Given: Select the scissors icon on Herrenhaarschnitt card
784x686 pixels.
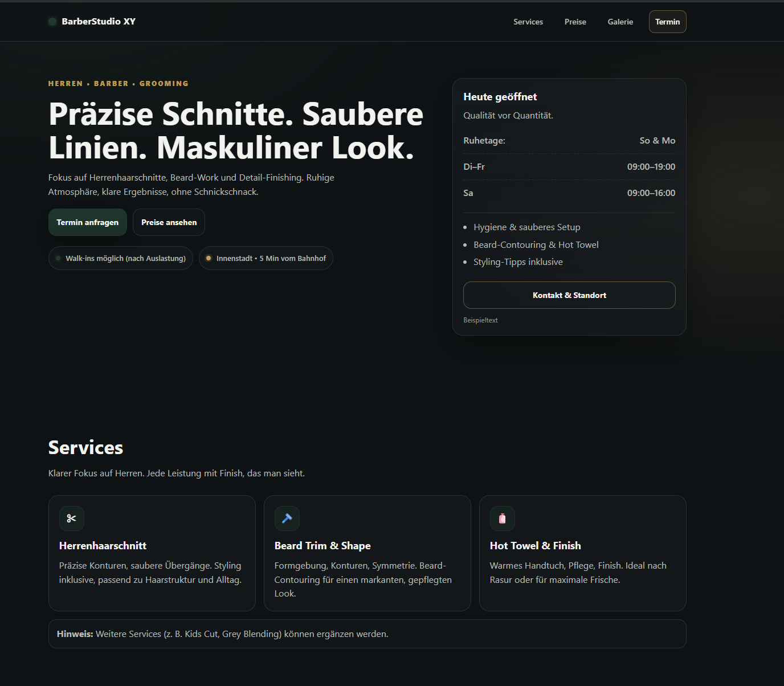Looking at the screenshot, I should 71,518.
